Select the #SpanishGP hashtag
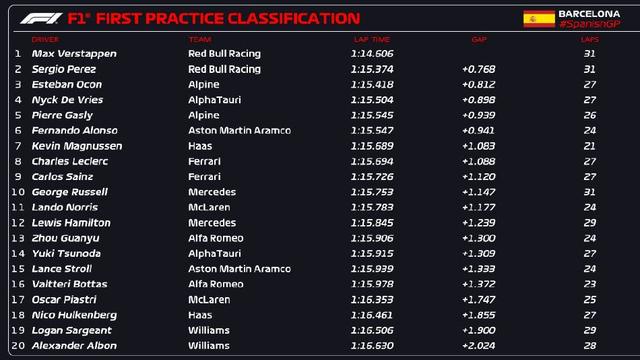640x360 pixels. coord(590,24)
